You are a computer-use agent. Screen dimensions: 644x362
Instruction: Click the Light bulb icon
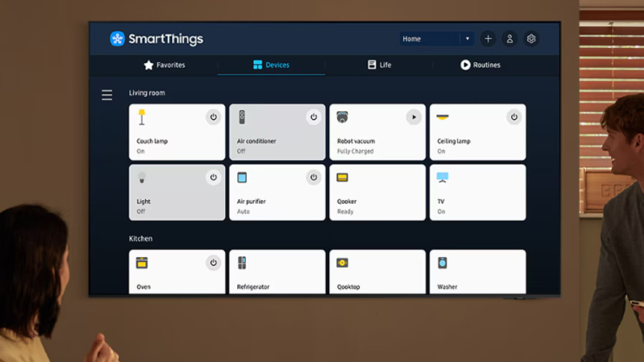142,177
